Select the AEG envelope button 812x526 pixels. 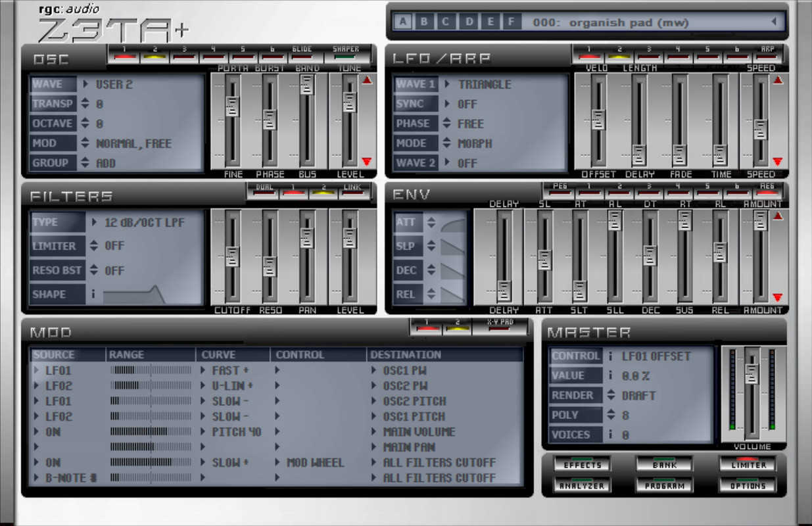tap(767, 191)
